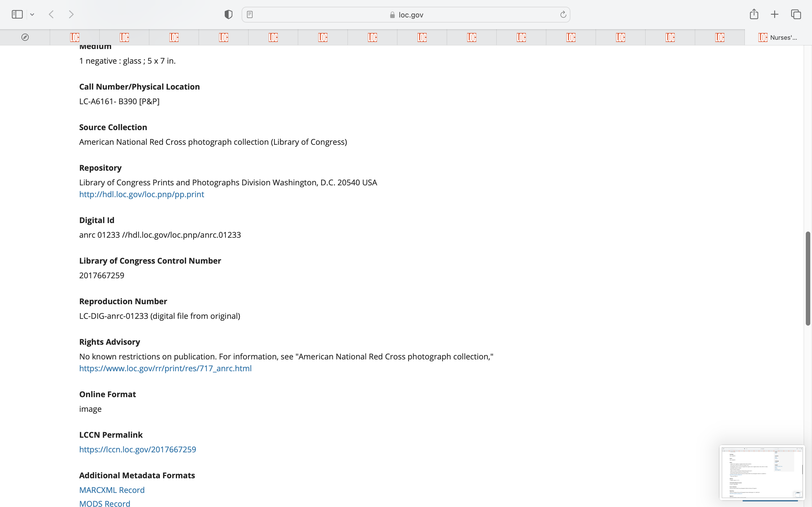The height and width of the screenshot is (507, 812).
Task: Follow the LCCN permalink 2017667259
Action: tap(138, 449)
